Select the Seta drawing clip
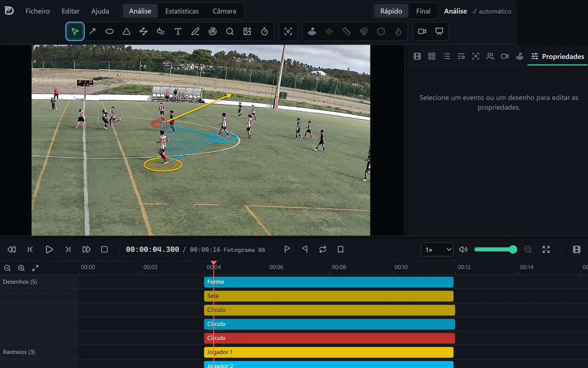The height and width of the screenshot is (368, 588). click(x=329, y=296)
